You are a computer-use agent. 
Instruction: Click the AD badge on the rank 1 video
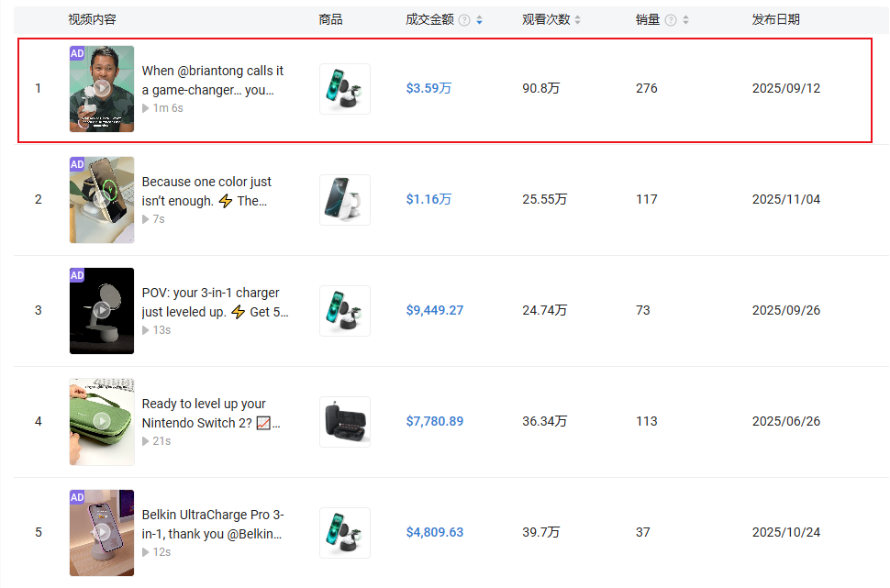pos(77,54)
